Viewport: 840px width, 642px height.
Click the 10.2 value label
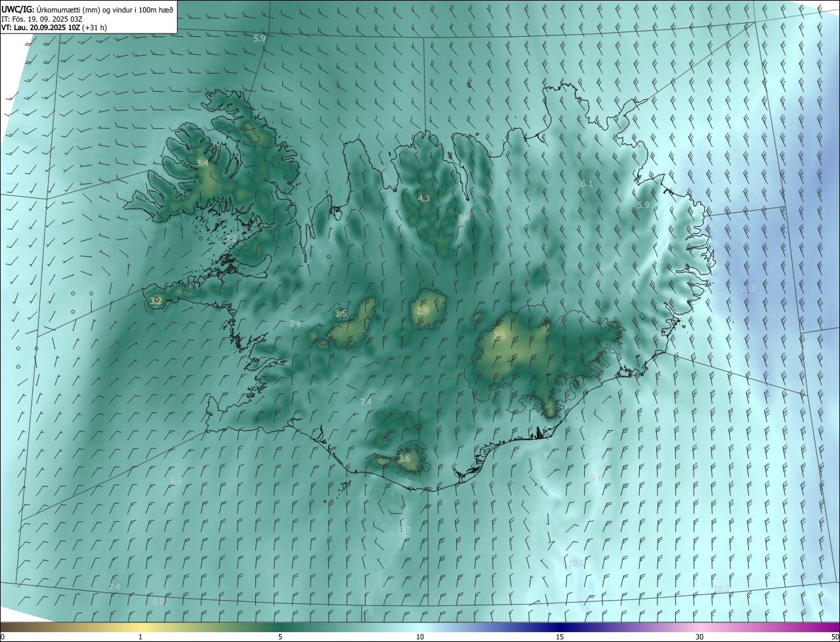point(721,589)
